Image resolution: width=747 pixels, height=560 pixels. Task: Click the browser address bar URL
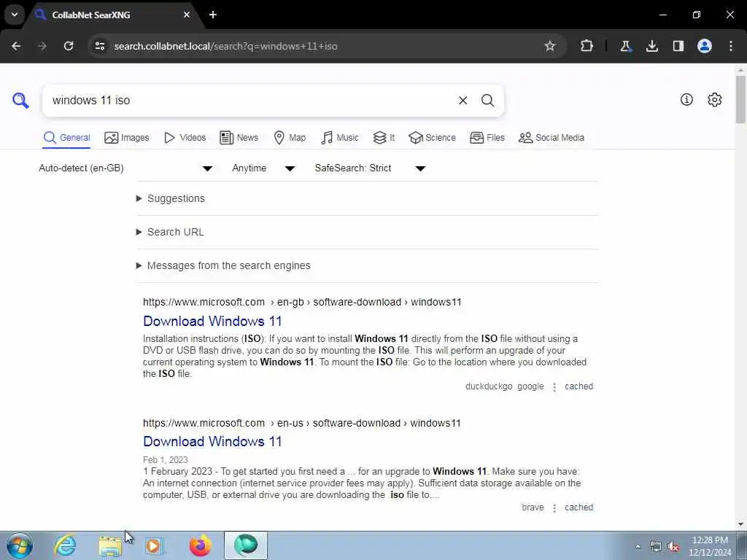(226, 46)
